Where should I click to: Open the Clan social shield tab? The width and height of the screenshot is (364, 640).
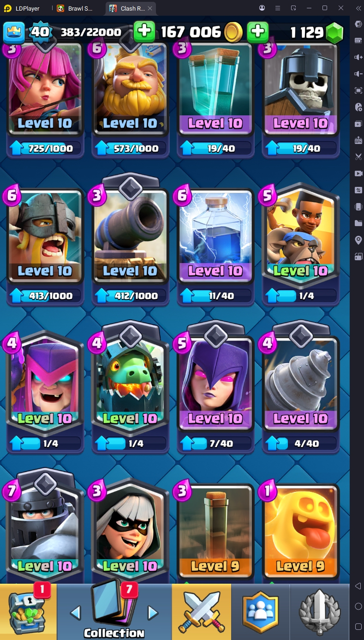[261, 611]
